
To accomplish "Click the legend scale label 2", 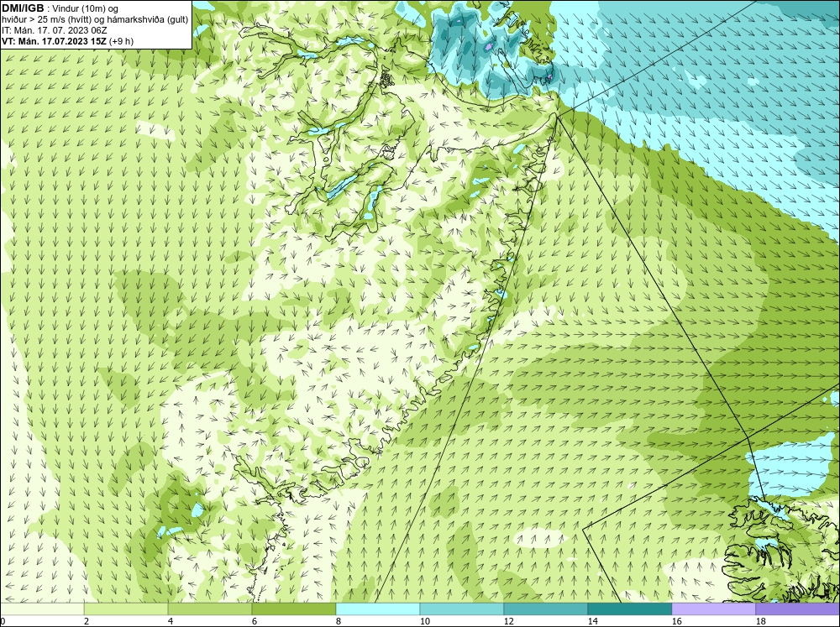I will coord(87,621).
